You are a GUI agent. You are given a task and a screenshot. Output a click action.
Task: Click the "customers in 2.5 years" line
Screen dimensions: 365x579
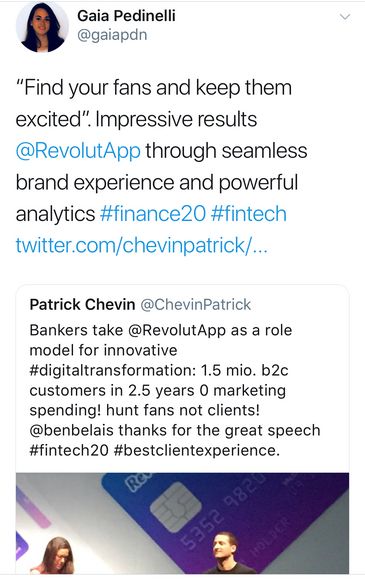tap(112, 390)
